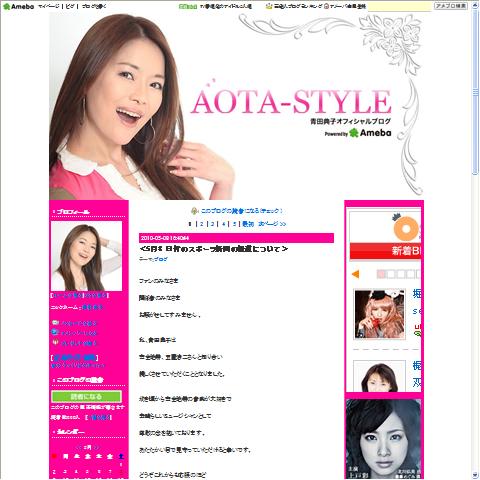This screenshot has height=480, width=480.
Task: Click the Ameba logo in top bar
Action: coord(18,6)
